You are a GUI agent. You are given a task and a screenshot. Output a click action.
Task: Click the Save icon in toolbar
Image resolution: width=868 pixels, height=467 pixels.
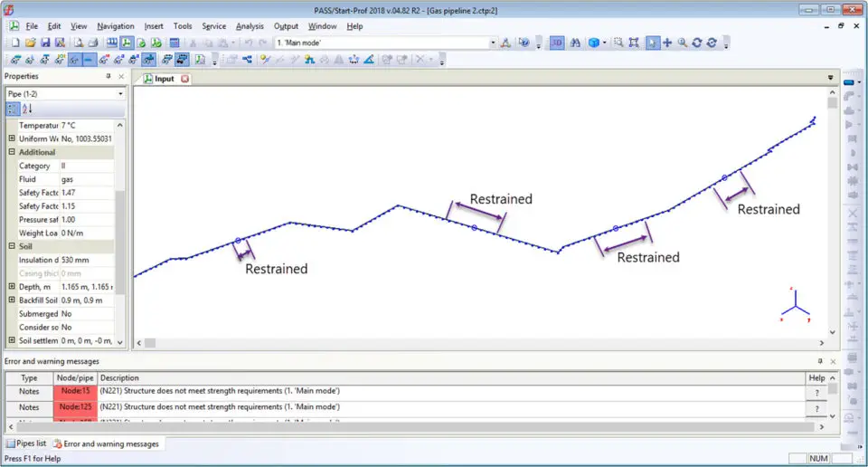click(x=45, y=43)
